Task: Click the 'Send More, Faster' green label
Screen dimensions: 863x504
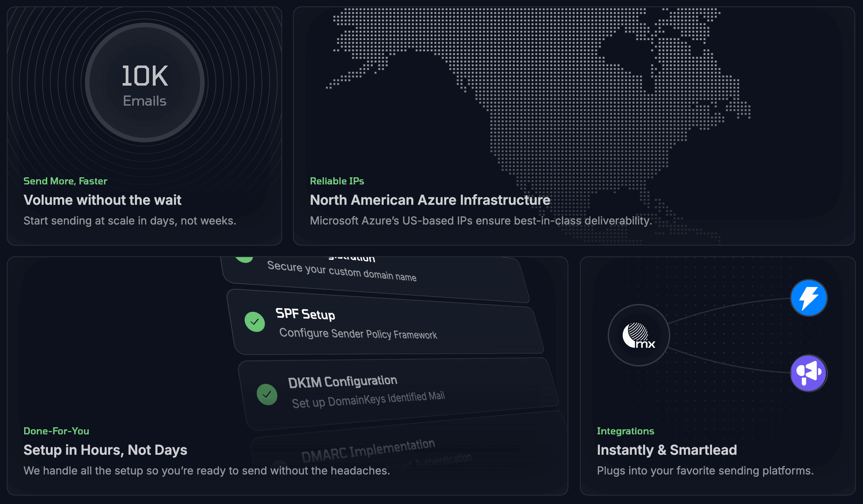Action: point(65,181)
